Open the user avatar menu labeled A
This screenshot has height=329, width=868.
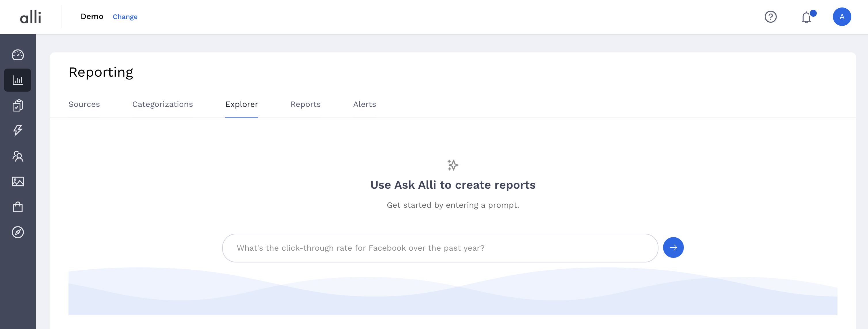842,16
